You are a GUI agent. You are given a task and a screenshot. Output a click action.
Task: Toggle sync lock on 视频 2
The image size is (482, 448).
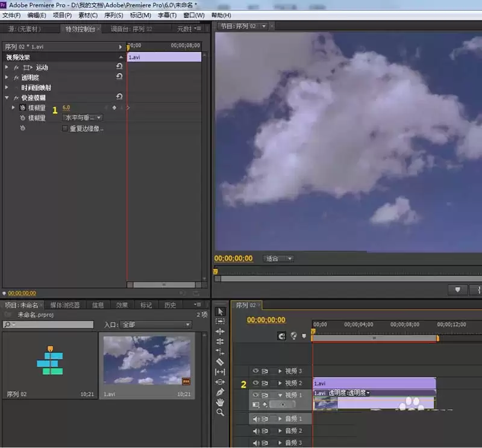[x=264, y=383]
